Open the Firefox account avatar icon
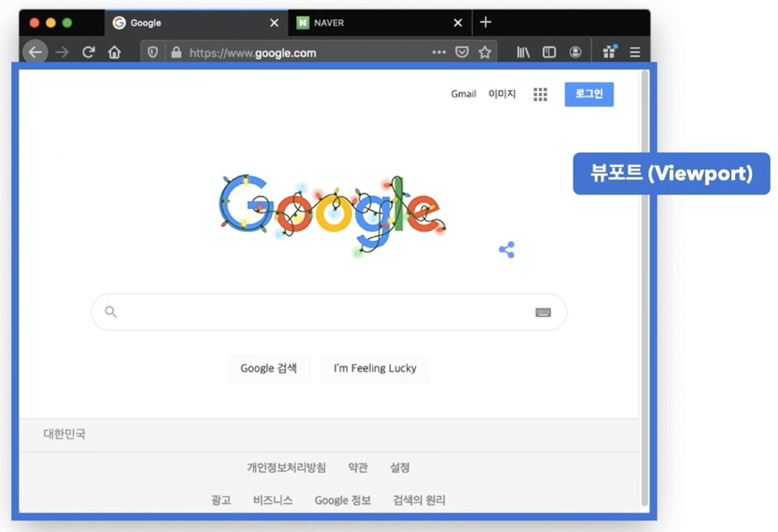 [x=575, y=53]
